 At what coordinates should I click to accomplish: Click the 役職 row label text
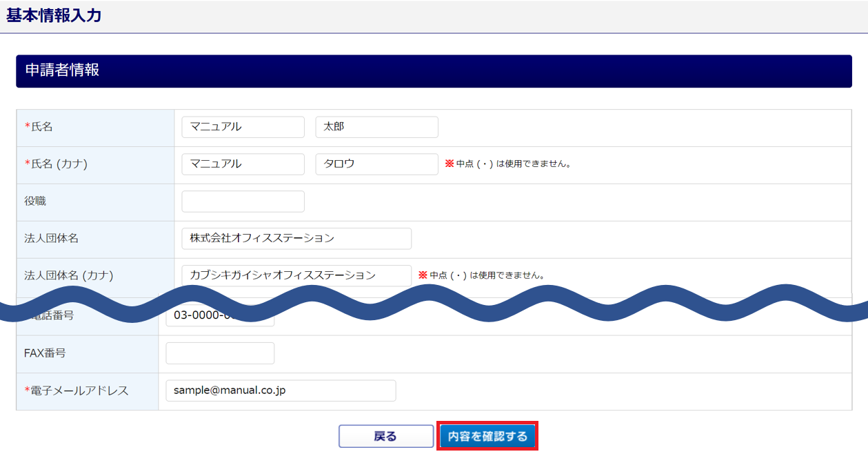[36, 201]
